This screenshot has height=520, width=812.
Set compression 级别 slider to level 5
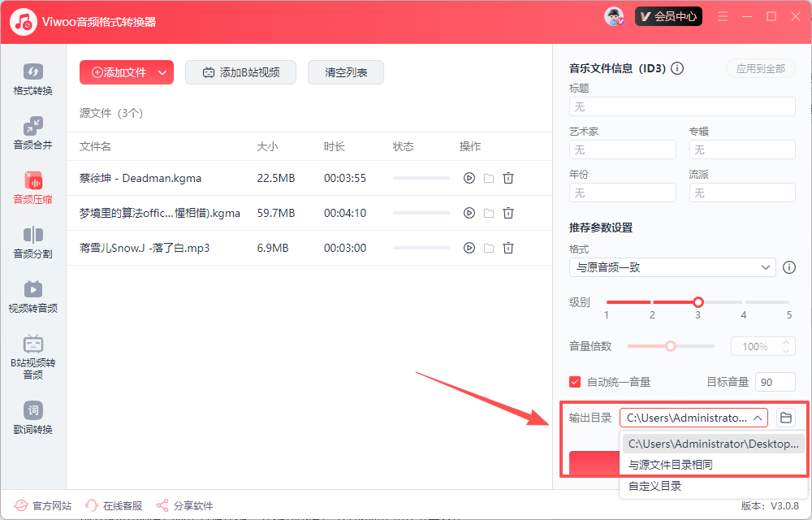click(788, 302)
